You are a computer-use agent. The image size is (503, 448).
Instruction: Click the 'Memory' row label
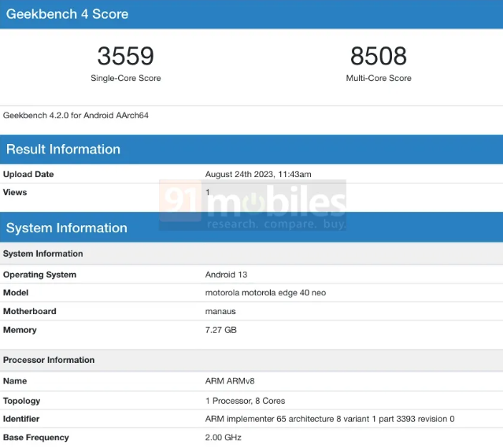point(20,330)
